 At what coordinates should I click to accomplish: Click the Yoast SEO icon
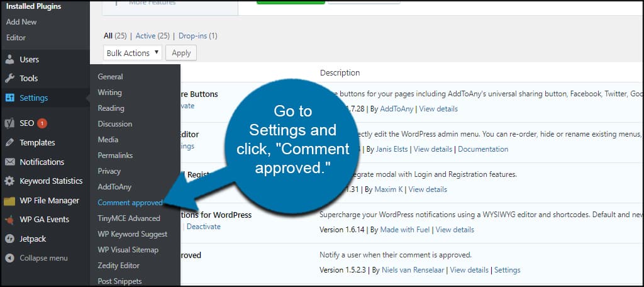click(x=10, y=123)
